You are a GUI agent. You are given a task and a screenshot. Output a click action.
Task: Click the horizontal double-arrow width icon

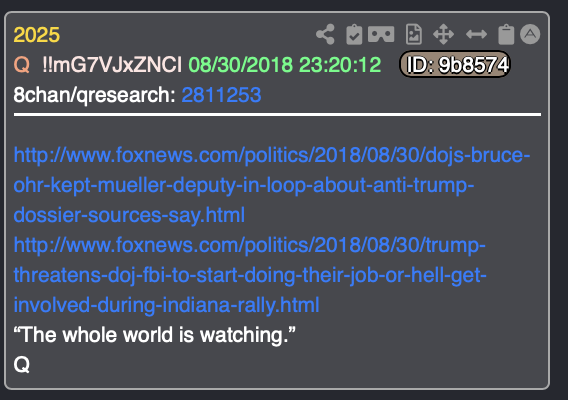point(476,34)
